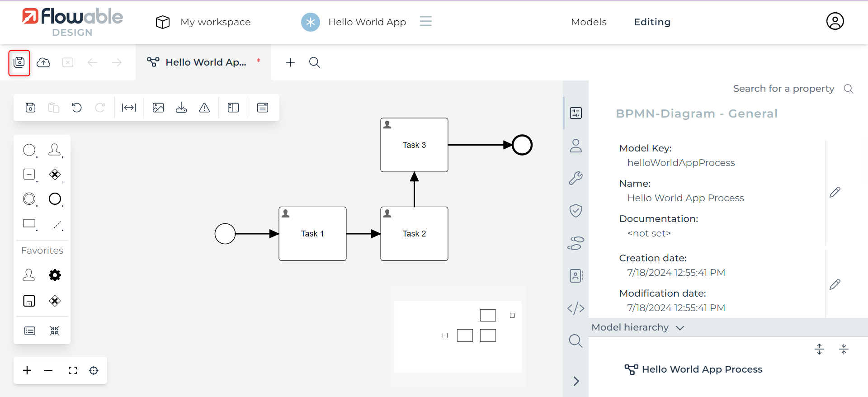
Task: Toggle the properties panel view icon
Action: pyautogui.click(x=263, y=108)
